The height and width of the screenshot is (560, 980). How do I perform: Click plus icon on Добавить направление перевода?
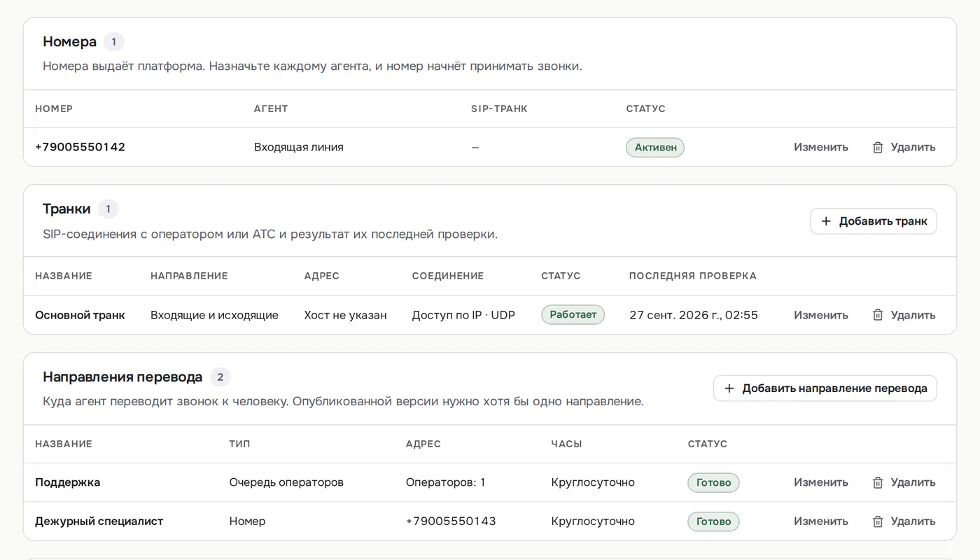click(x=729, y=388)
